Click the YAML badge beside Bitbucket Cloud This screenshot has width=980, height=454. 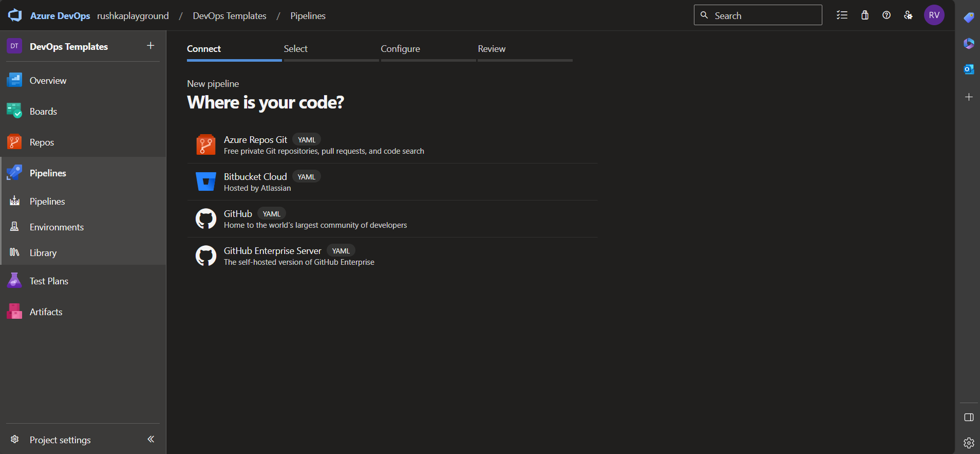coord(307,176)
